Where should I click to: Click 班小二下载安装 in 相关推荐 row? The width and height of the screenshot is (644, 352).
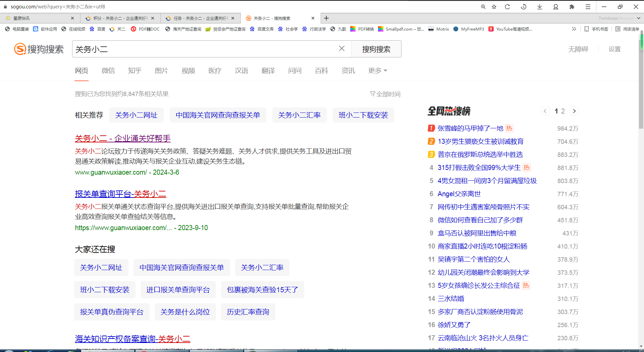click(x=363, y=115)
